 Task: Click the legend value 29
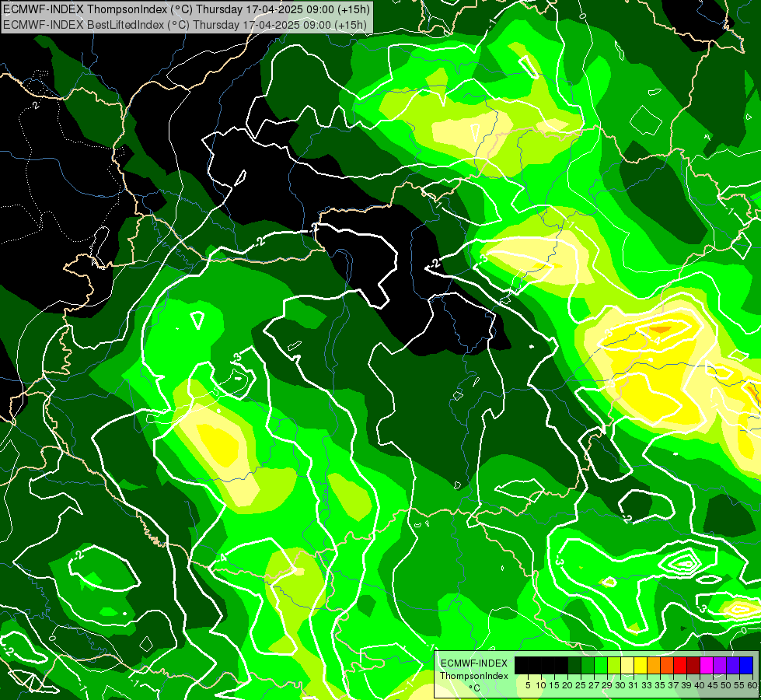[608, 685]
